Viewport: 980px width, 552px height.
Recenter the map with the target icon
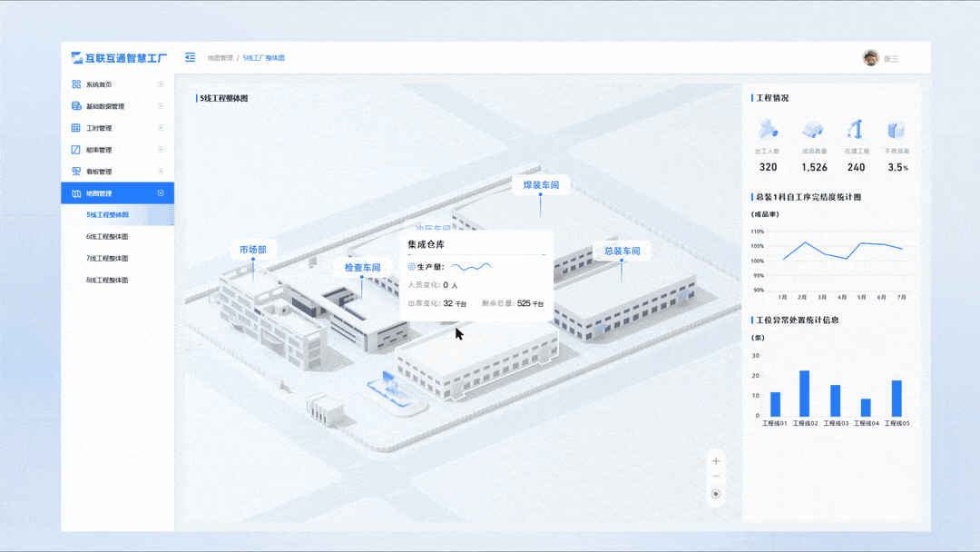click(716, 494)
